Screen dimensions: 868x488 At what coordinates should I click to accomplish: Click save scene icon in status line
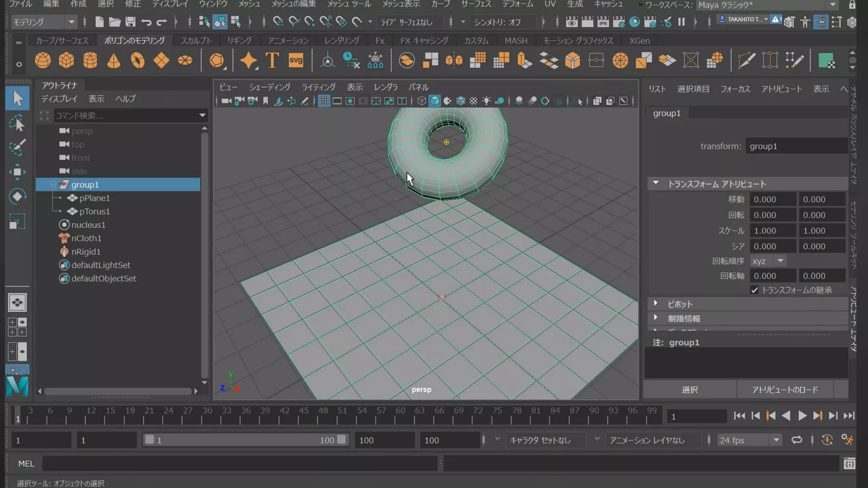coord(131,22)
